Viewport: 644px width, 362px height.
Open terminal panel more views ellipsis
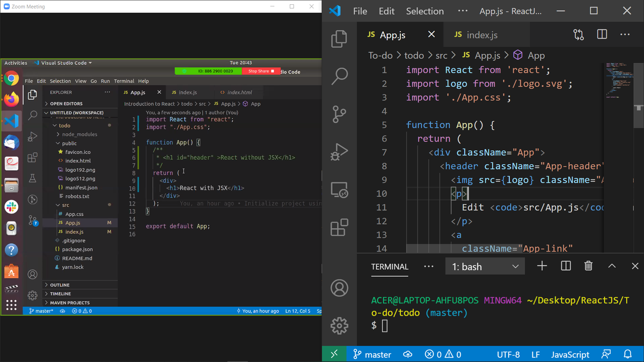[x=428, y=266]
